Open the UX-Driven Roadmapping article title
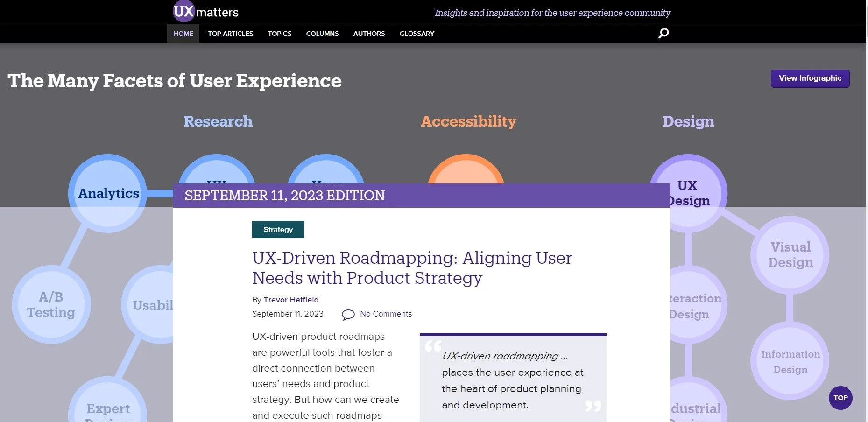This screenshot has width=868, height=422. 412,268
